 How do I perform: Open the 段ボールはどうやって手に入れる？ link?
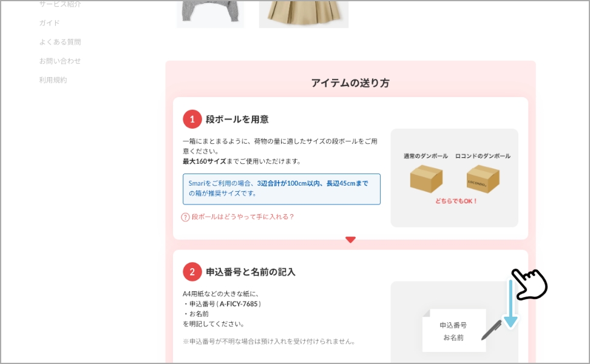click(243, 217)
